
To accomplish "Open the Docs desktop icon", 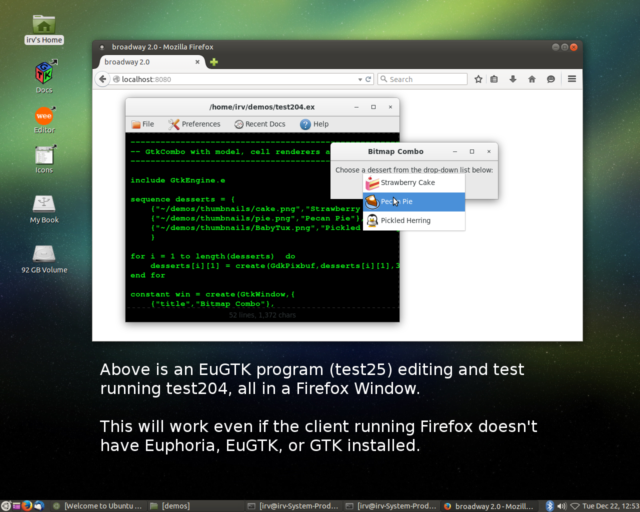I will click(44, 75).
